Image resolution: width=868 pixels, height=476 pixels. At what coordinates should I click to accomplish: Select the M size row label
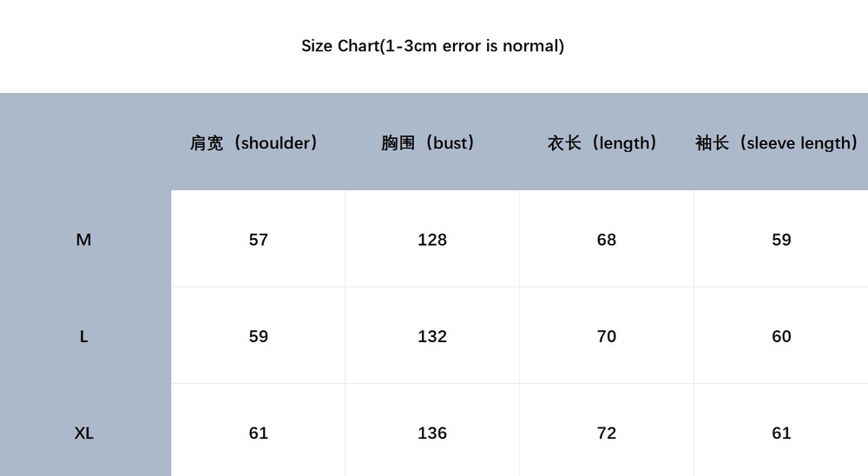pos(83,240)
